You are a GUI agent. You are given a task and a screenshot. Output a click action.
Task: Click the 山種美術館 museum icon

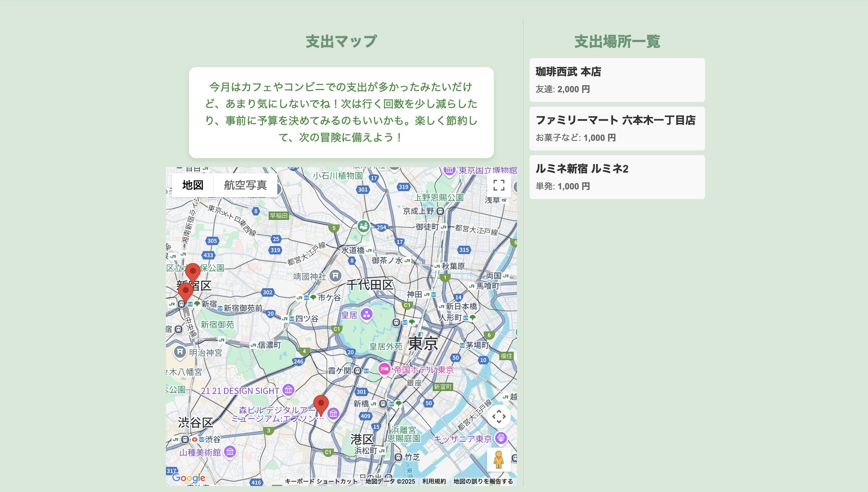230,452
